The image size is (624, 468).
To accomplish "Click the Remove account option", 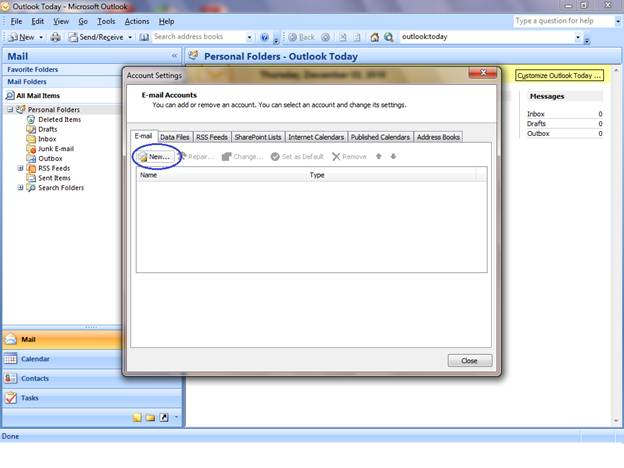I will [349, 157].
